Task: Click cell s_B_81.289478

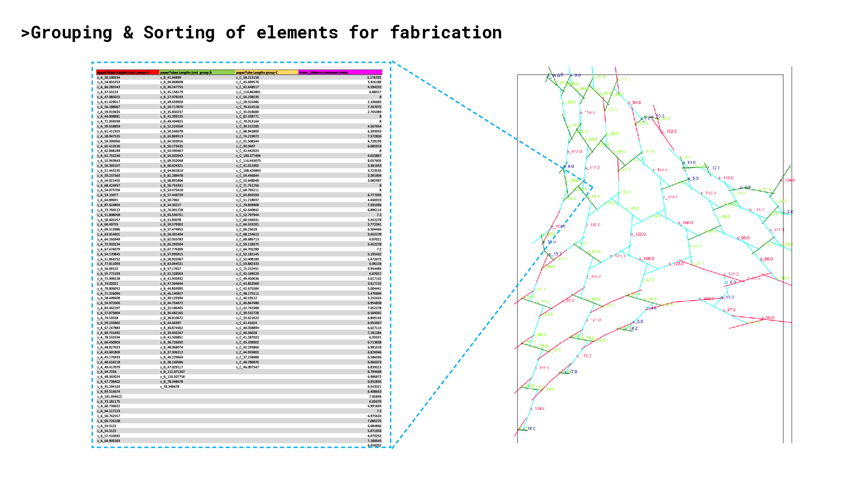Action: pyautogui.click(x=172, y=176)
